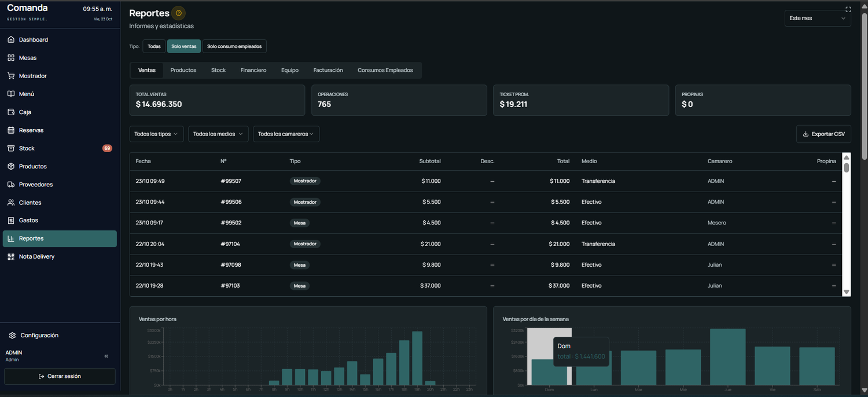Click the Stock 69 alert badge
Viewport: 868px width, 397px height.
(108, 148)
